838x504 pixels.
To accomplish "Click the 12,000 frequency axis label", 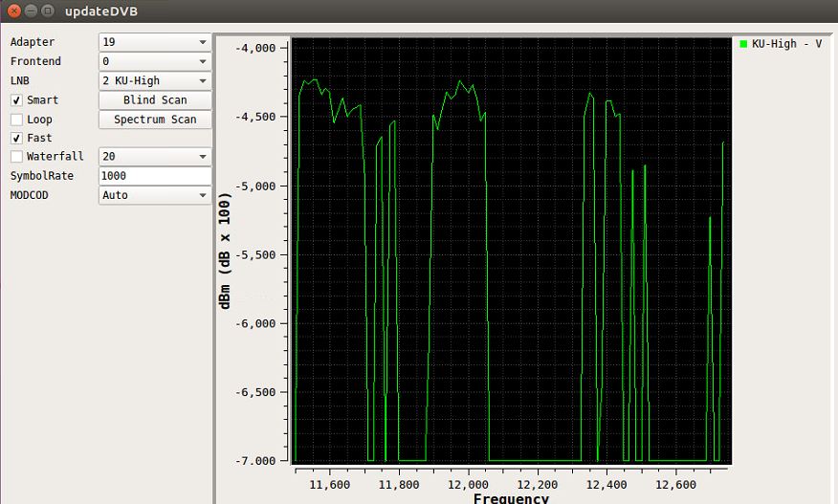I will tap(468, 485).
